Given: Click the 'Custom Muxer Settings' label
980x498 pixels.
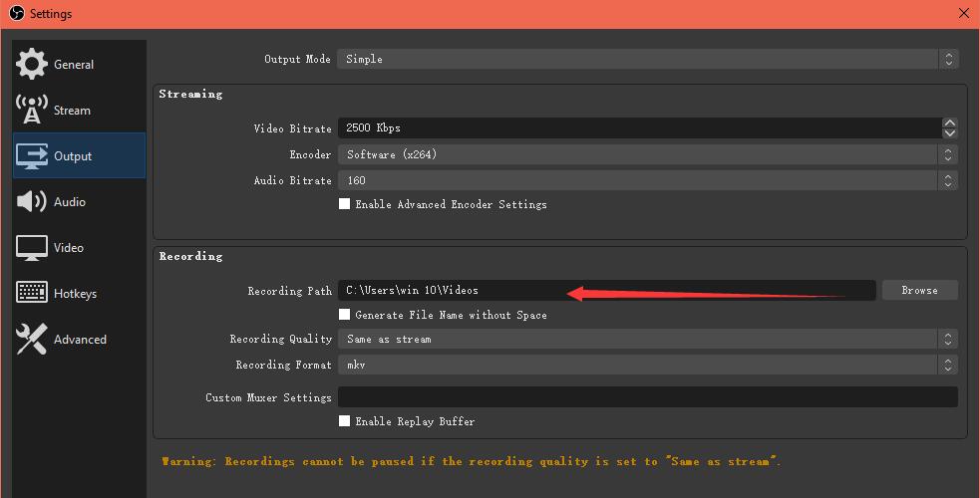Looking at the screenshot, I should point(269,397).
